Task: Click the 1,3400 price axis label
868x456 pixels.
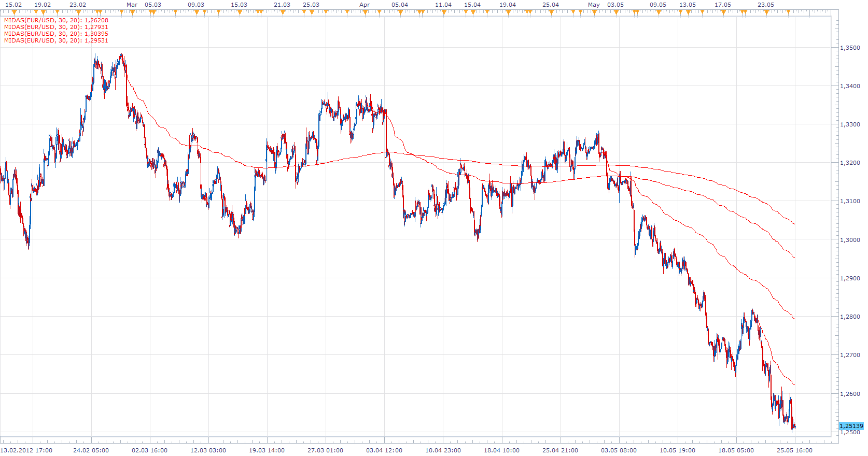Action: tap(850, 86)
